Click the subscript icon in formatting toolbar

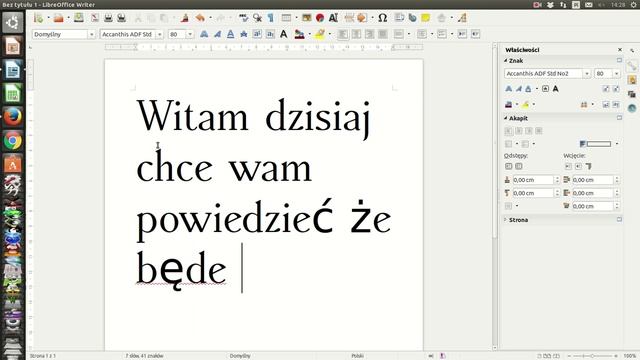click(270, 34)
